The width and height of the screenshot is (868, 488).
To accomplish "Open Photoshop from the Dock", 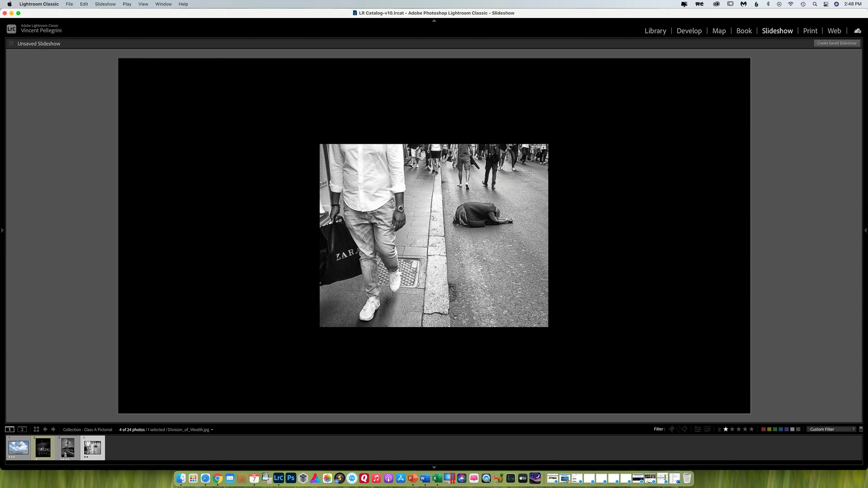I will tap(291, 478).
